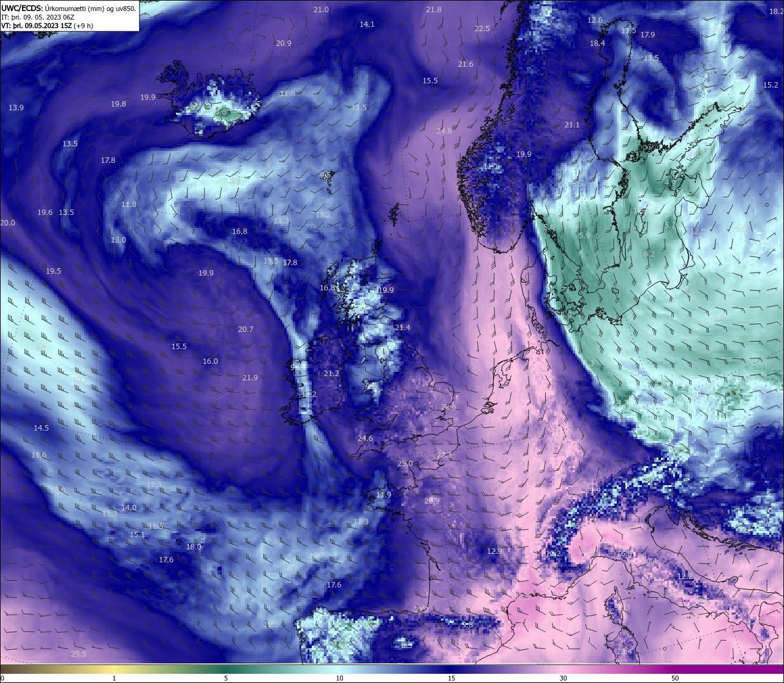Viewport: 784px width, 683px height.
Task: Click the map value 18.4
Action: tap(597, 43)
